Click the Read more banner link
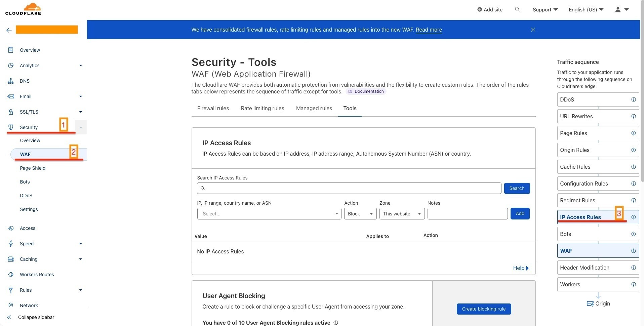Image resolution: width=644 pixels, height=326 pixels. (x=429, y=30)
